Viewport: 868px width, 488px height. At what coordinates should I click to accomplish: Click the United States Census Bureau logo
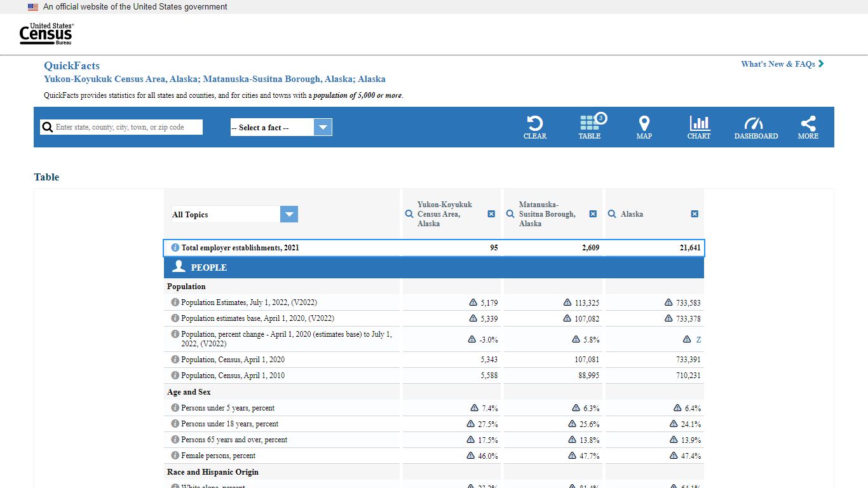(x=46, y=34)
